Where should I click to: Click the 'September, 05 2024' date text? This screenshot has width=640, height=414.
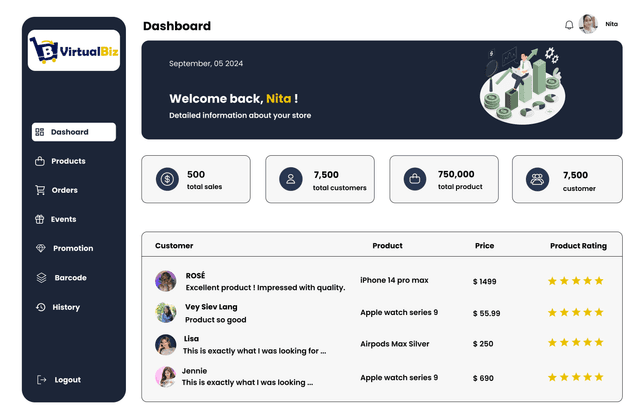[206, 63]
